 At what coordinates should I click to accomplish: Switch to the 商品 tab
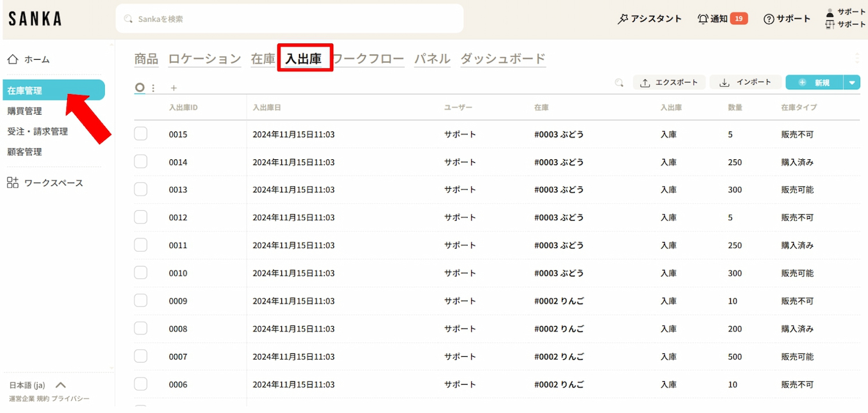(146, 59)
